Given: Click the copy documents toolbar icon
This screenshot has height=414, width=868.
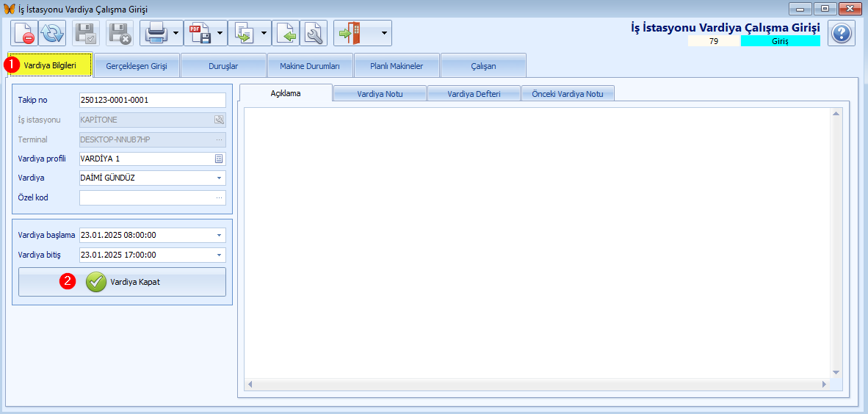Looking at the screenshot, I should tap(243, 34).
